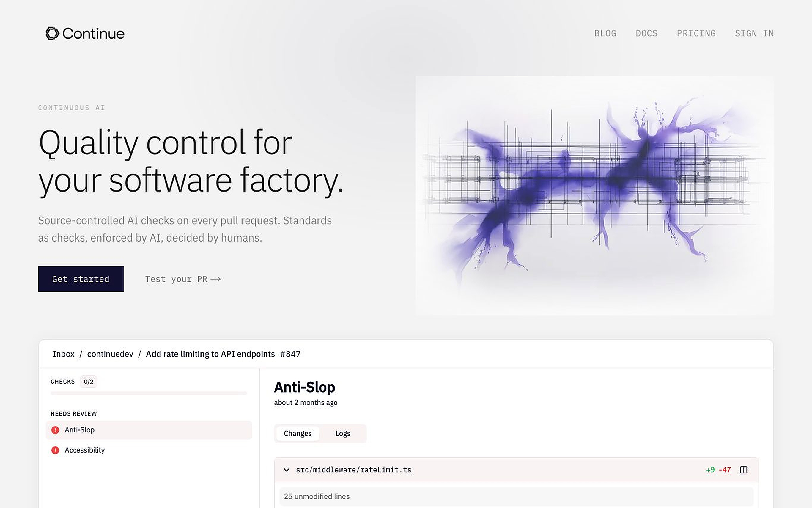The height and width of the screenshot is (508, 812).
Task: Open the Docs link in navigation
Action: [x=646, y=33]
